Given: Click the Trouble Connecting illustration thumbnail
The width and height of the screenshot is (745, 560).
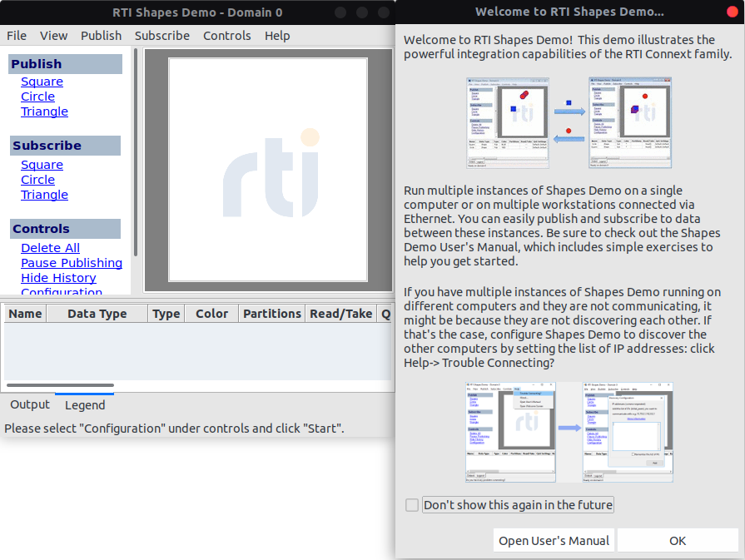Looking at the screenshot, I should [x=569, y=432].
